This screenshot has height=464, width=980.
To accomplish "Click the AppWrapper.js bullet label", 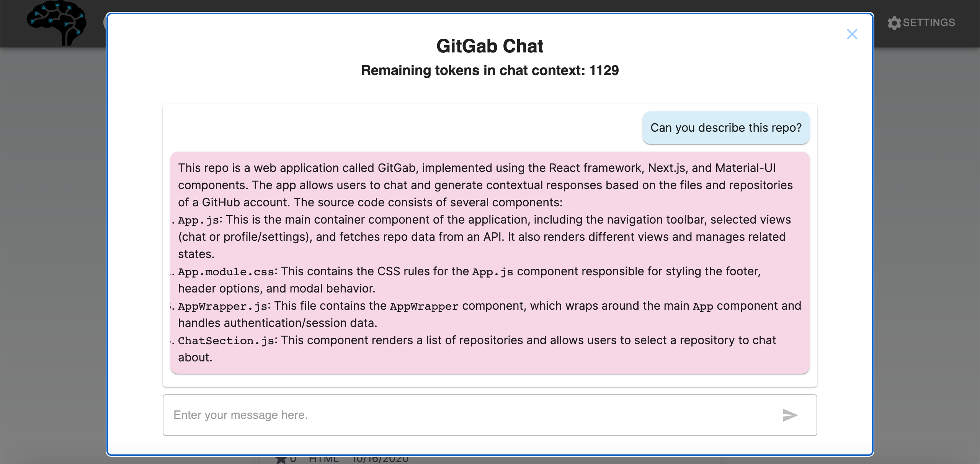I will (x=223, y=306).
